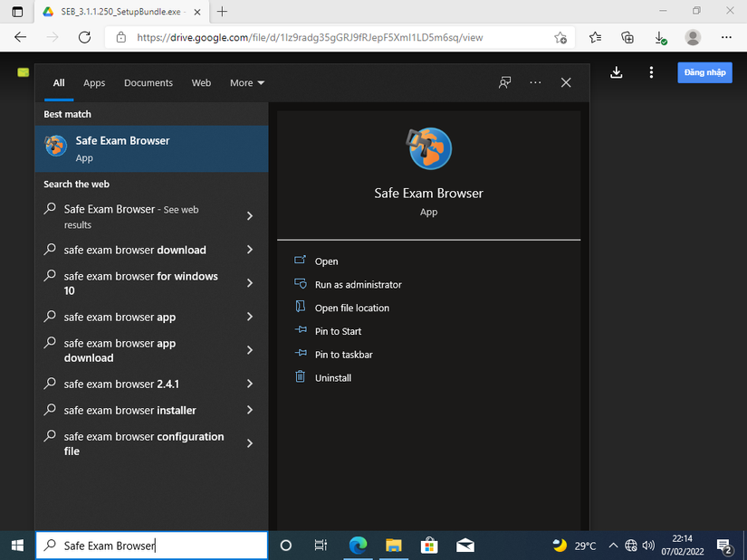Expand 'Safe Exam Browser - See web results' arrow
The height and width of the screenshot is (560, 747).
pyautogui.click(x=250, y=216)
